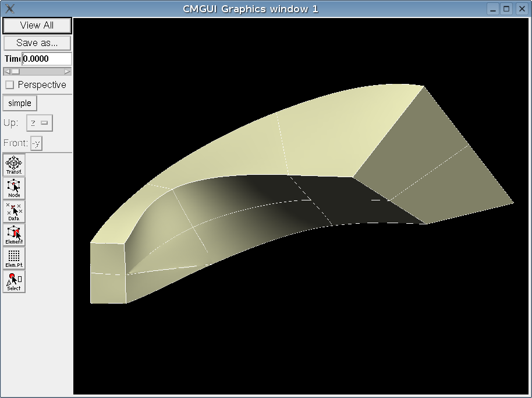Open the Front axis dropdown
Image resolution: width=532 pixels, height=398 pixels.
(x=36, y=143)
